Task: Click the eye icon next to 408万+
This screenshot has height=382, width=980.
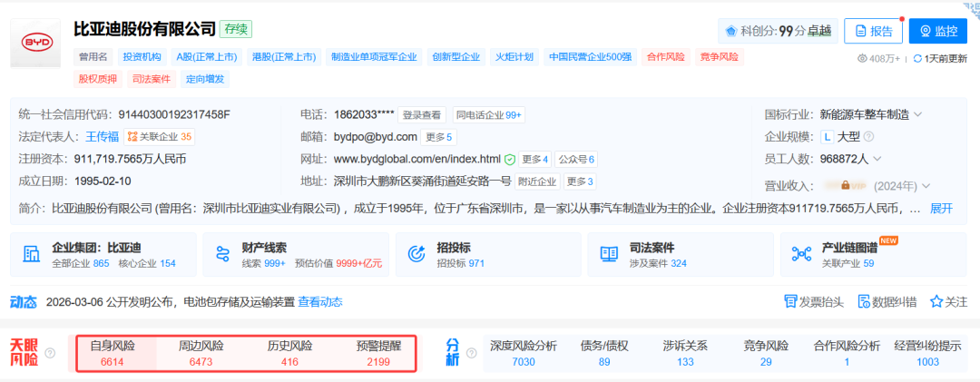Action: coord(863,58)
